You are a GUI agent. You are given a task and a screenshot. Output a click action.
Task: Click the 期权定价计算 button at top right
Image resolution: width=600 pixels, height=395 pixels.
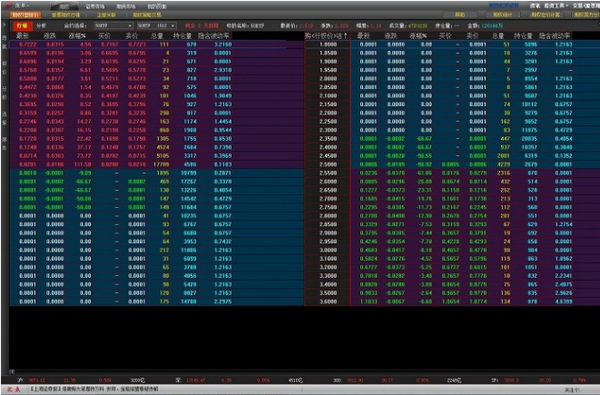545,15
